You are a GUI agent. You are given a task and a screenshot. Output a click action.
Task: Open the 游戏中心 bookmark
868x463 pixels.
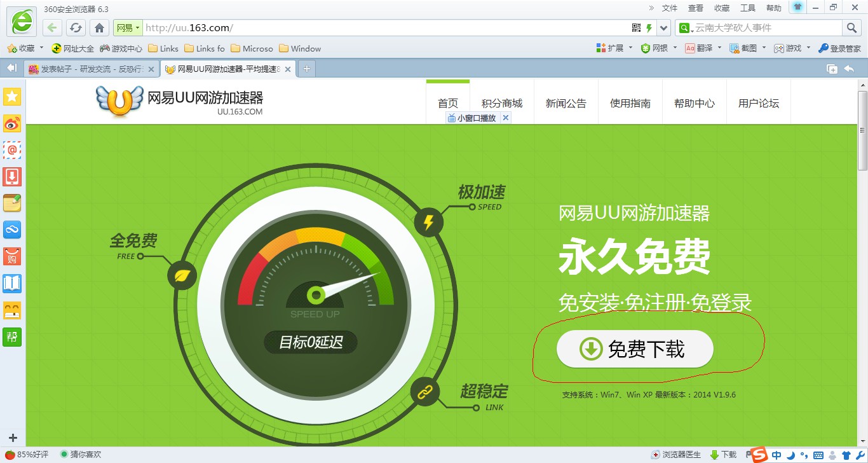pyautogui.click(x=121, y=48)
